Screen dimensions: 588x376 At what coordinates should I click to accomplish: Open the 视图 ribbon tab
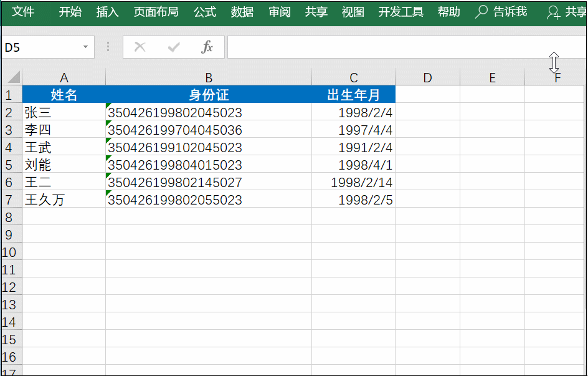coord(353,12)
